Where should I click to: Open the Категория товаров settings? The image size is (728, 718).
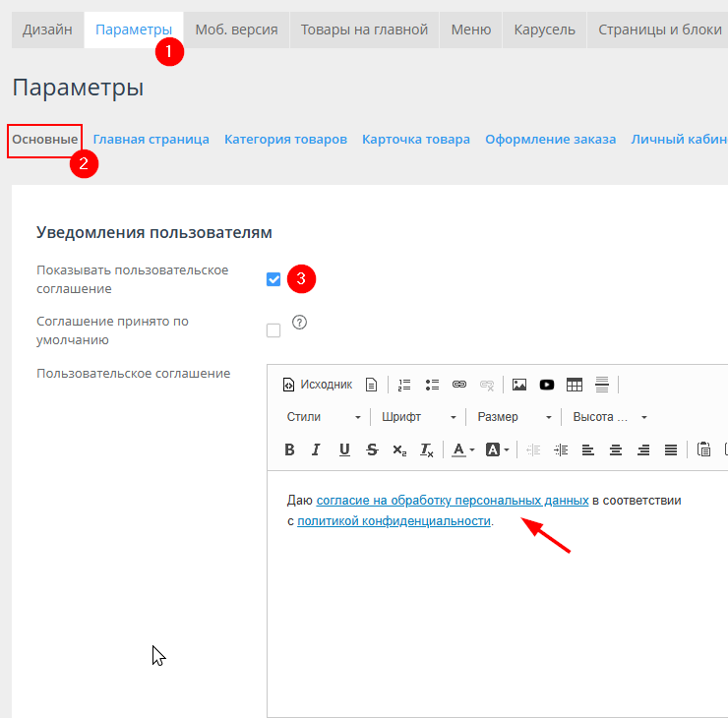pyautogui.click(x=285, y=140)
